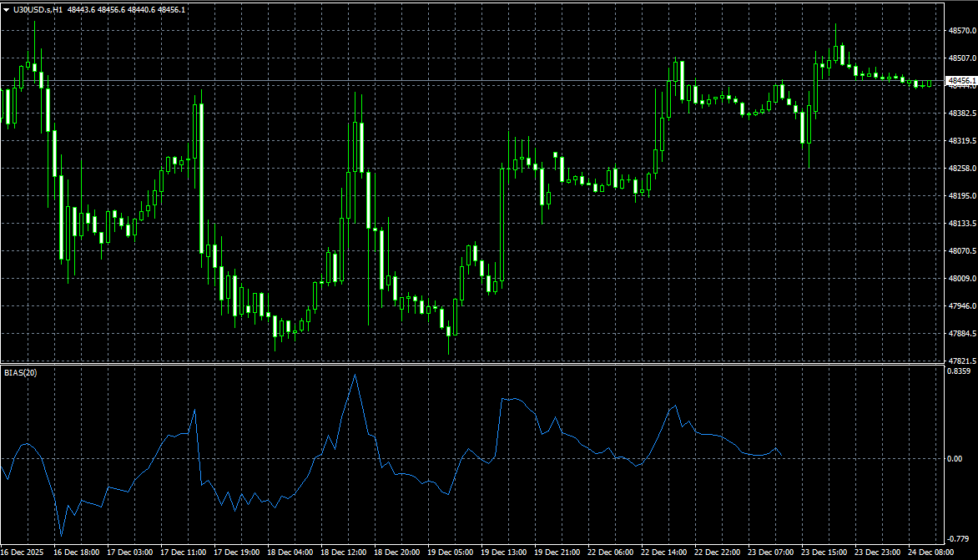Click the 0.00 level on BIAS scale

[x=956, y=459]
